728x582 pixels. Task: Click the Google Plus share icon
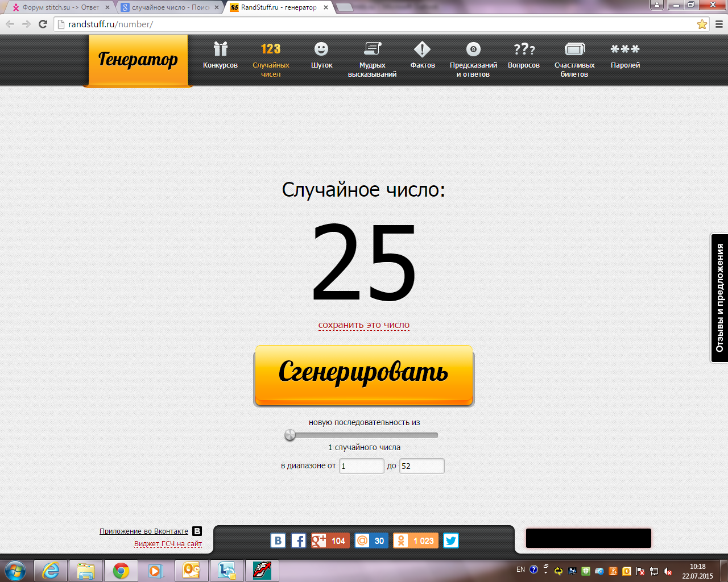pyautogui.click(x=319, y=541)
